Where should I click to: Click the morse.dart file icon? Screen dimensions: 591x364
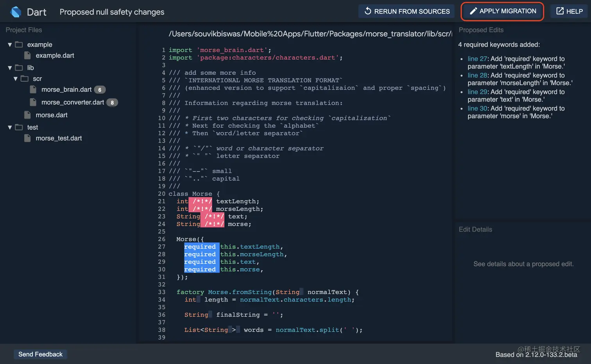[27, 115]
